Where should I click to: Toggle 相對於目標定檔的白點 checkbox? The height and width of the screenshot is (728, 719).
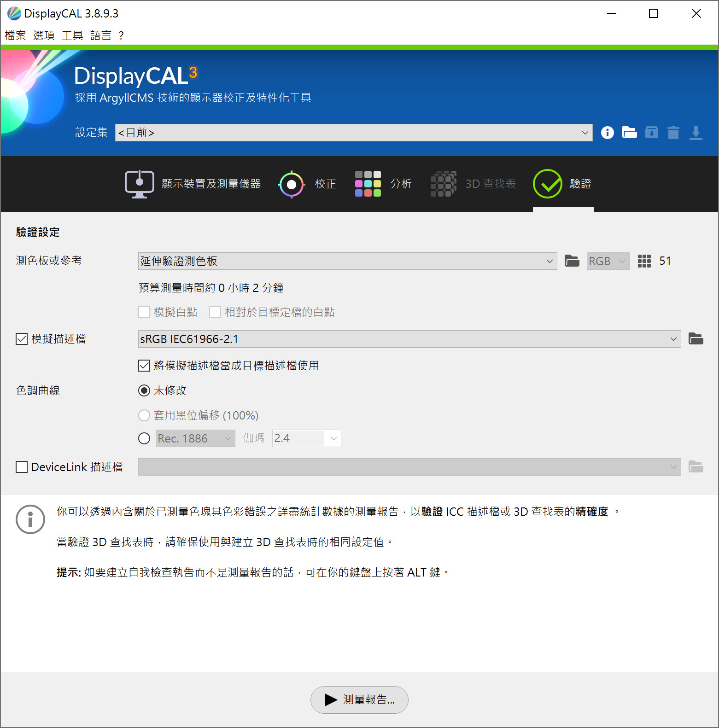point(215,312)
